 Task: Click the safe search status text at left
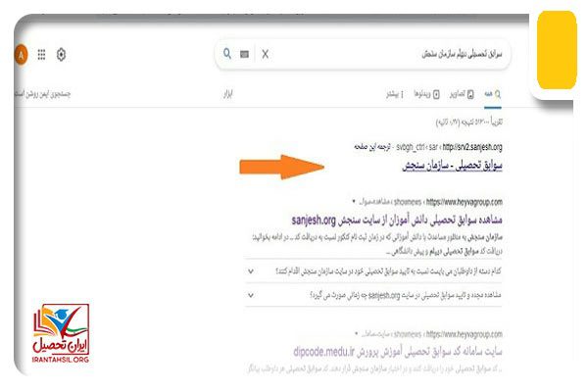coord(42,94)
